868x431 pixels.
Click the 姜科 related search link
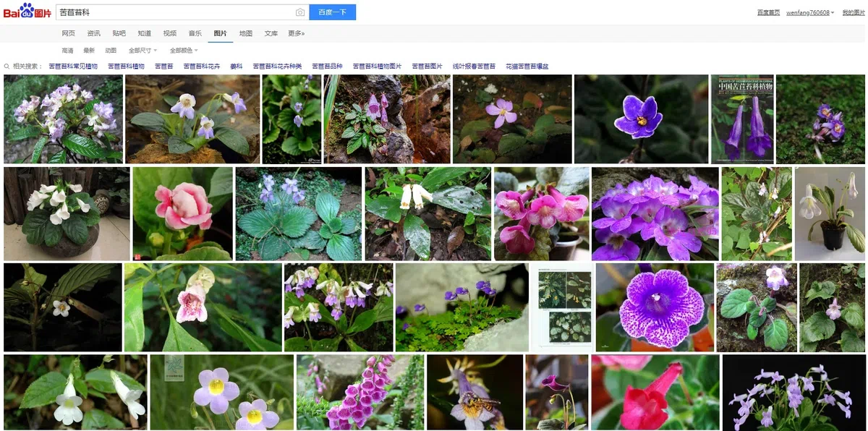click(x=237, y=65)
